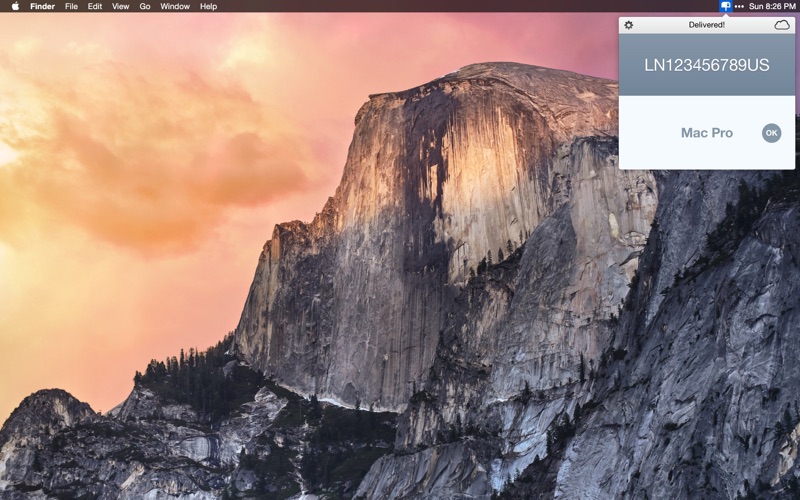Open the View menu
Viewport: 800px width, 500px height.
pyautogui.click(x=120, y=6)
